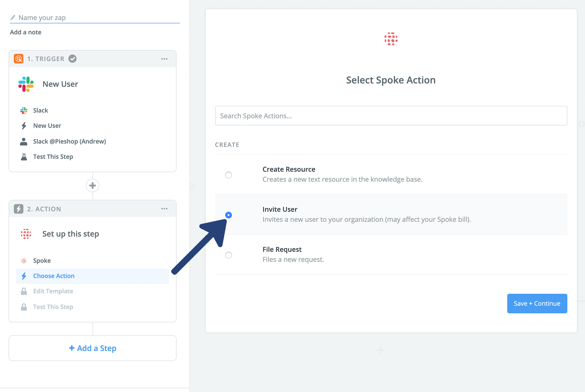The width and height of the screenshot is (585, 392).
Task: Click the trigger completed checkmark badge
Action: click(73, 59)
